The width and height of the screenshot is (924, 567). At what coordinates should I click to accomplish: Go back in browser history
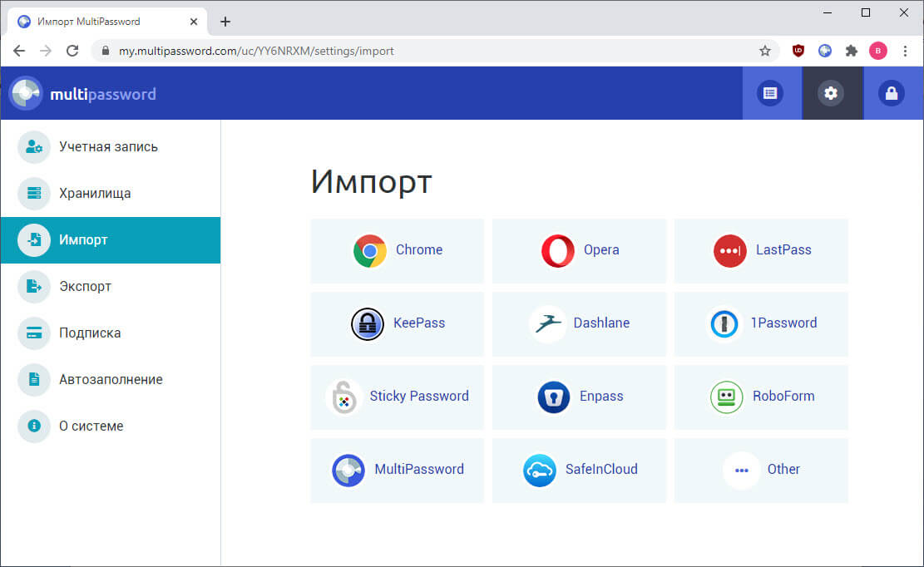pyautogui.click(x=19, y=52)
